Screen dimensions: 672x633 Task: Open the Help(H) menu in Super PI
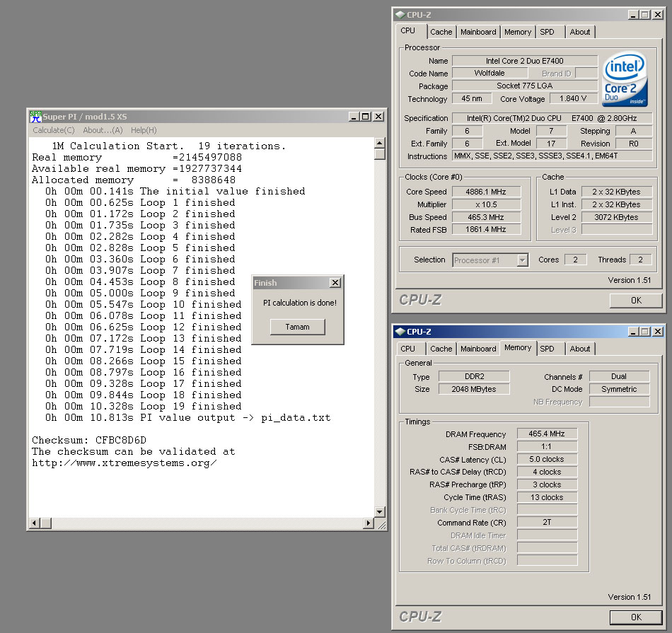(x=144, y=130)
